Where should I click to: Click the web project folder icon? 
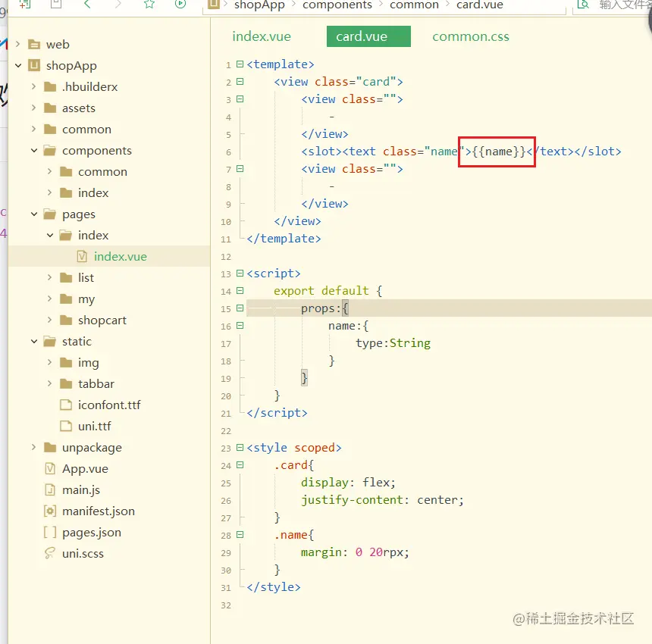[x=33, y=44]
